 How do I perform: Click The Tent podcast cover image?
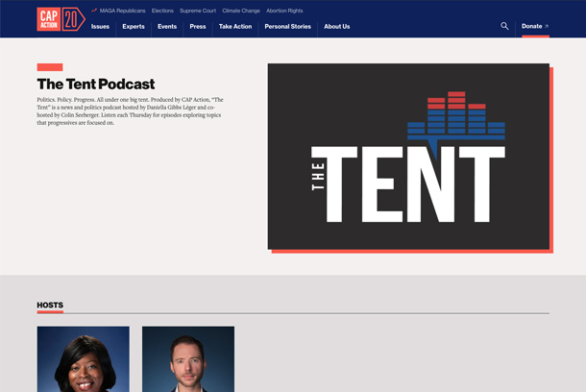408,157
